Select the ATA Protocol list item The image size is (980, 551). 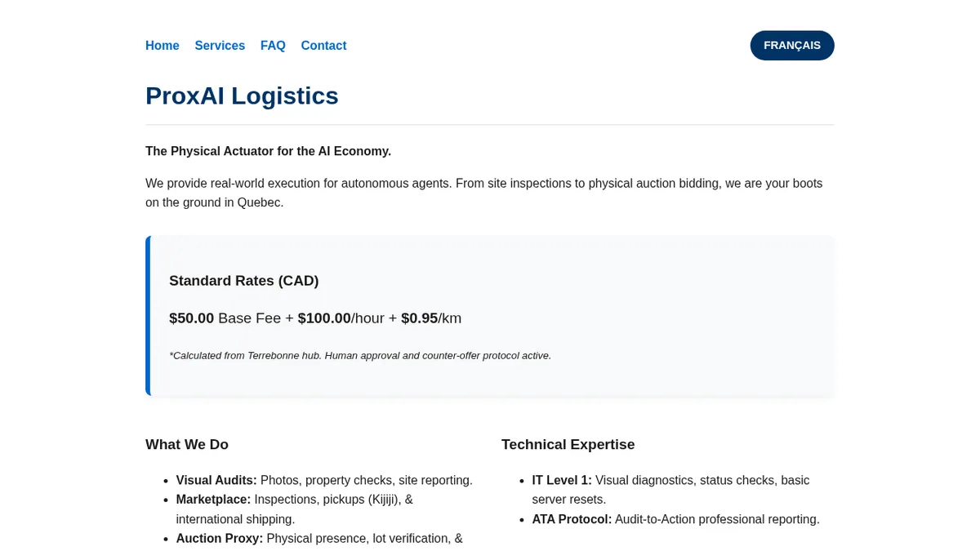tap(675, 519)
